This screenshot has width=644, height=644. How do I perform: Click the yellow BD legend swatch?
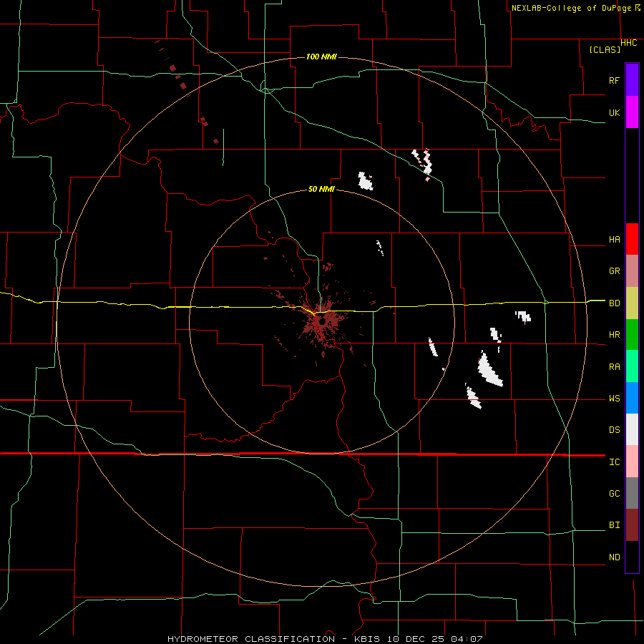[x=632, y=303]
